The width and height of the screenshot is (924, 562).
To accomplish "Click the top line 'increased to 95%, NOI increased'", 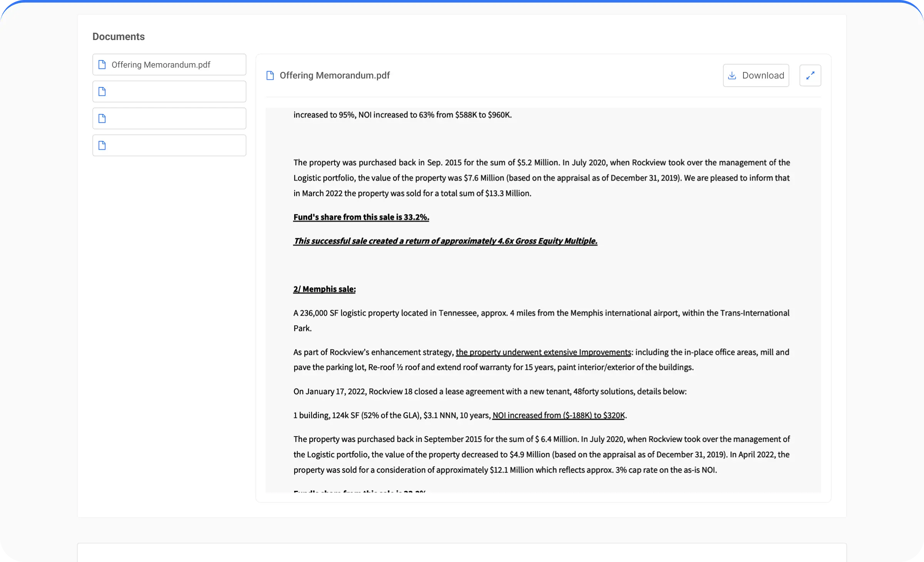I will [402, 115].
